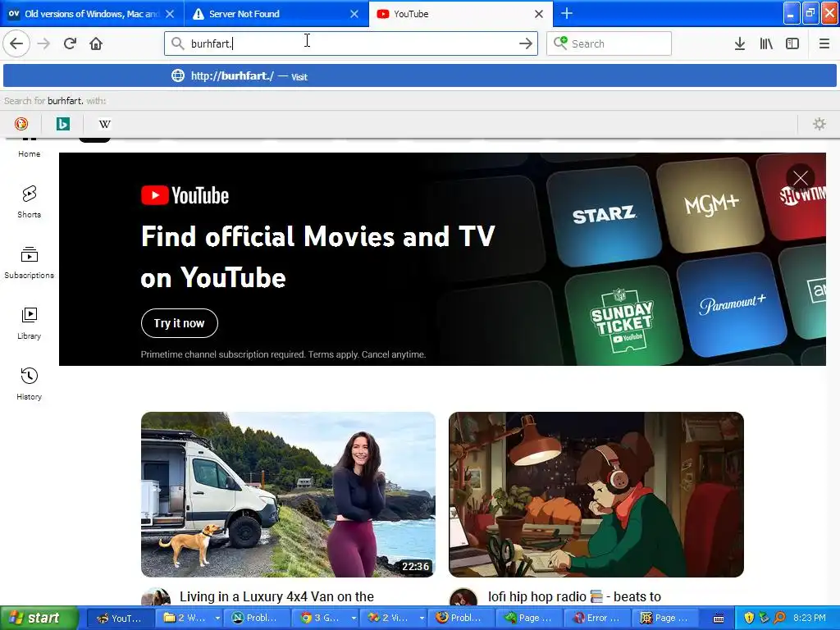Open the hamburger application menu

pos(824,43)
